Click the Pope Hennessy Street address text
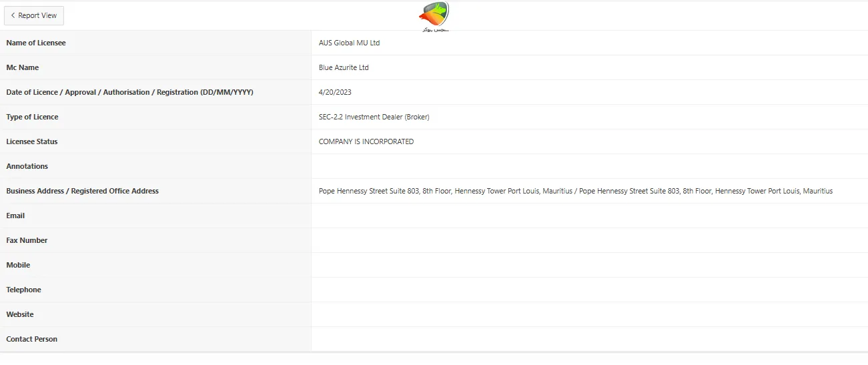This screenshot has width=868, height=365. click(575, 191)
